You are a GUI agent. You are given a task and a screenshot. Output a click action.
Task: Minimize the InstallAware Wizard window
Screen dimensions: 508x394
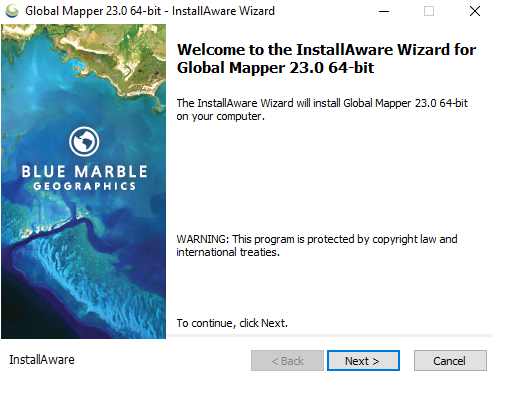pyautogui.click(x=384, y=11)
